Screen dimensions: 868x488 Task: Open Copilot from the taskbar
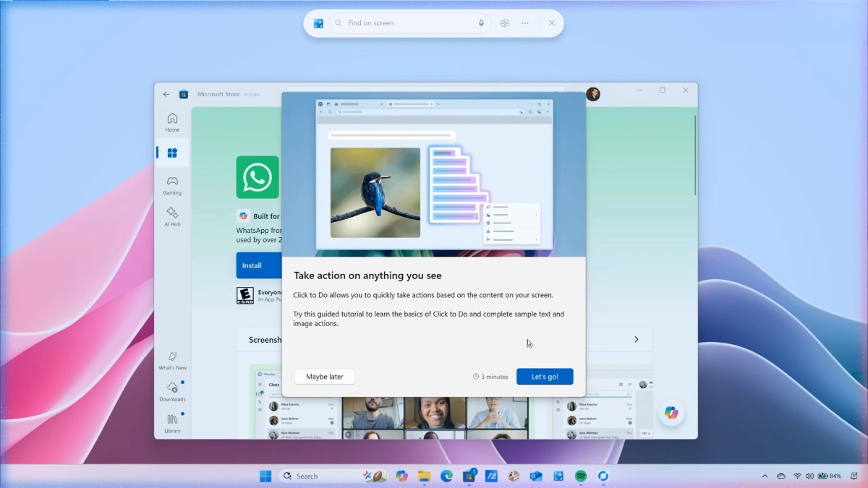click(402, 476)
